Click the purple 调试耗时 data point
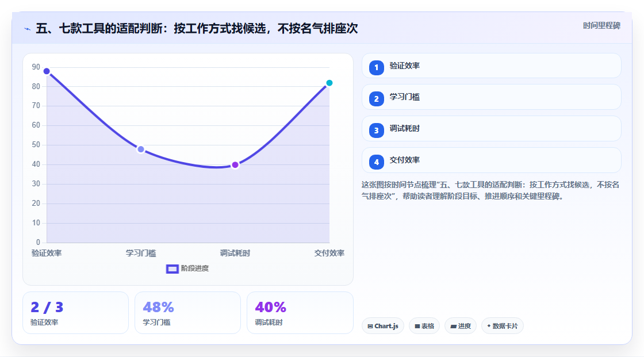Image resolution: width=644 pixels, height=357 pixels. click(x=235, y=165)
